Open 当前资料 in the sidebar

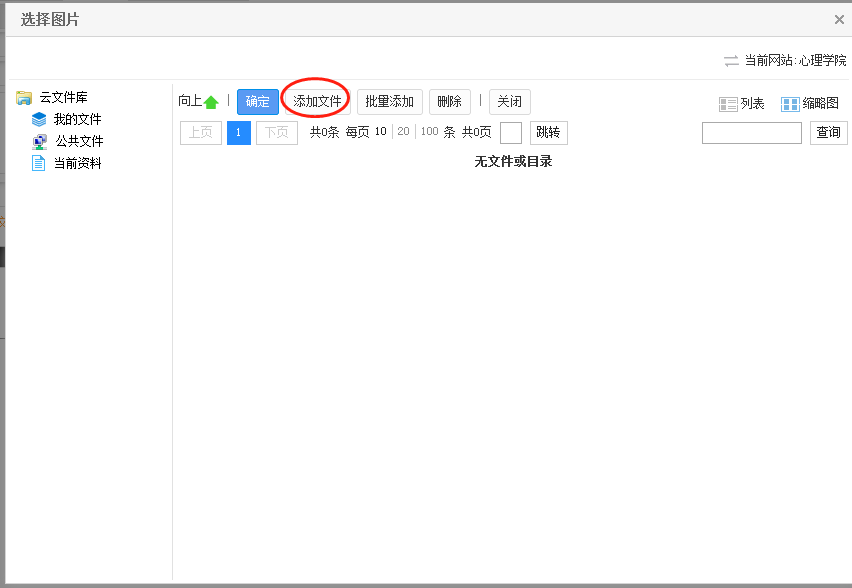point(77,164)
